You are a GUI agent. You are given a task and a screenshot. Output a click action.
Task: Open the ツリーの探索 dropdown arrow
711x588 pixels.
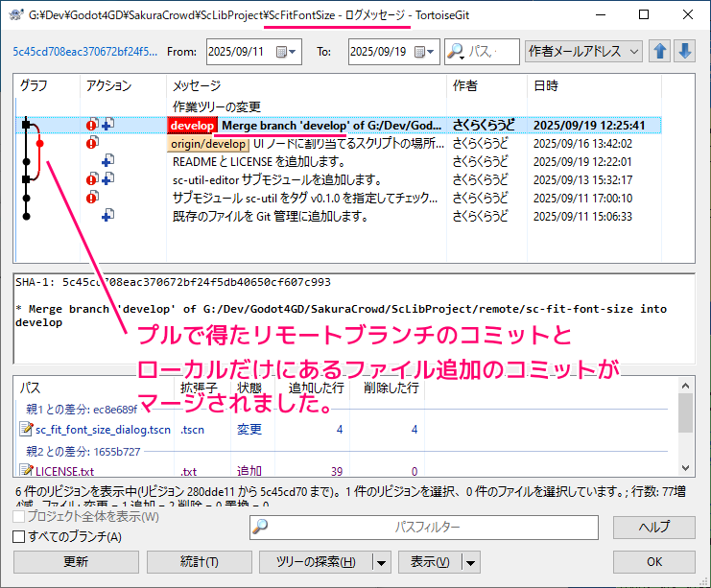point(381,562)
